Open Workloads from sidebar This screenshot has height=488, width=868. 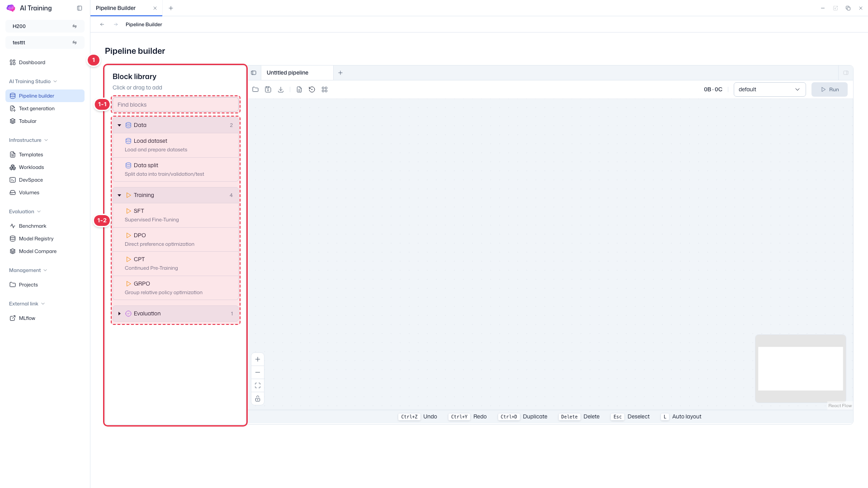45,167
